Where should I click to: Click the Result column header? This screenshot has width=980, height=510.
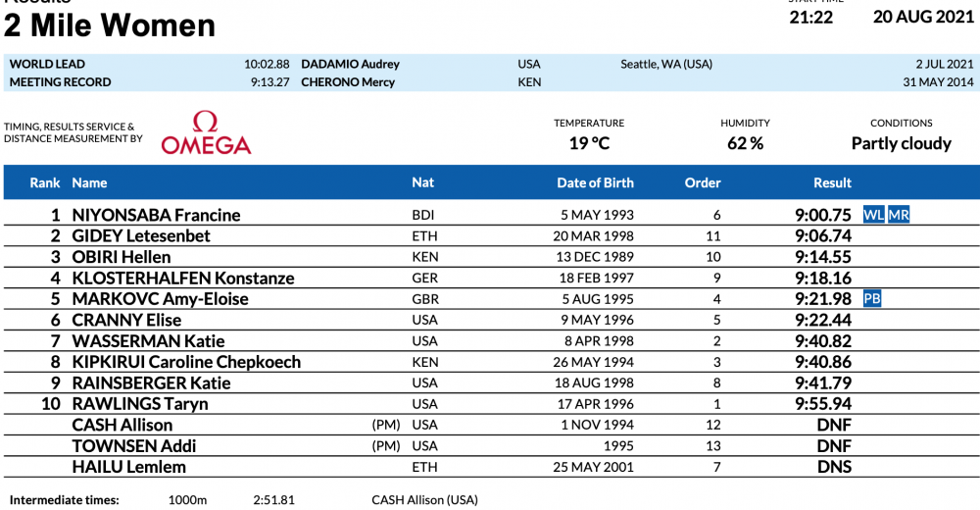click(x=832, y=182)
